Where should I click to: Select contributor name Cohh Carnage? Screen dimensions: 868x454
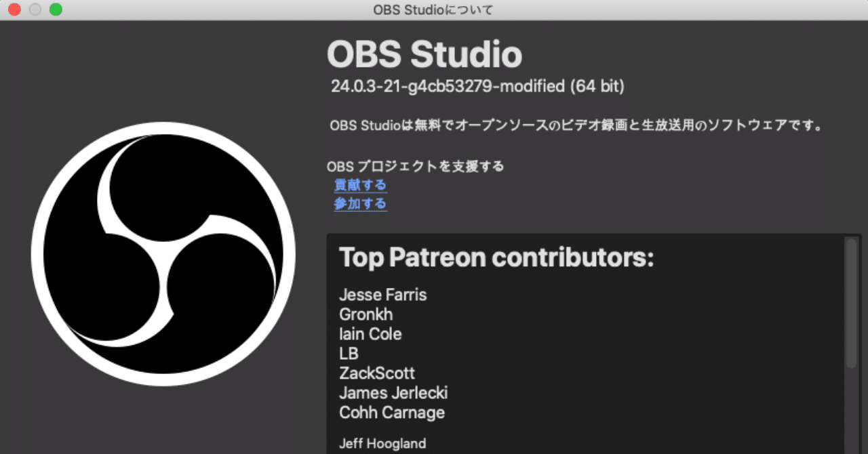[x=392, y=413]
